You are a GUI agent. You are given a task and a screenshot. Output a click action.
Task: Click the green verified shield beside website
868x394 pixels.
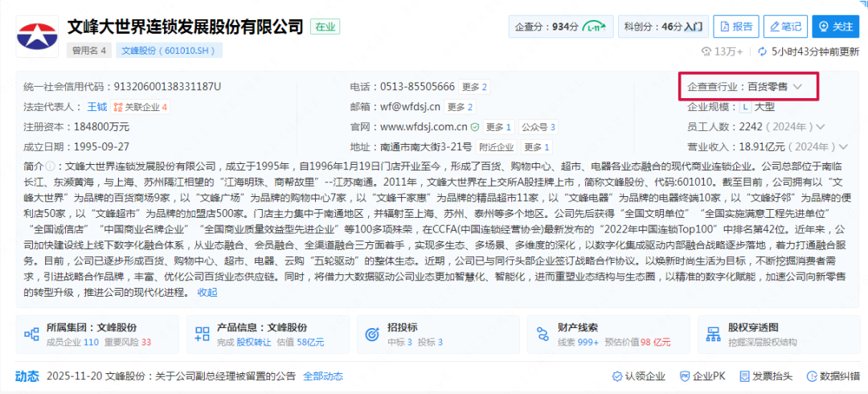coord(474,127)
